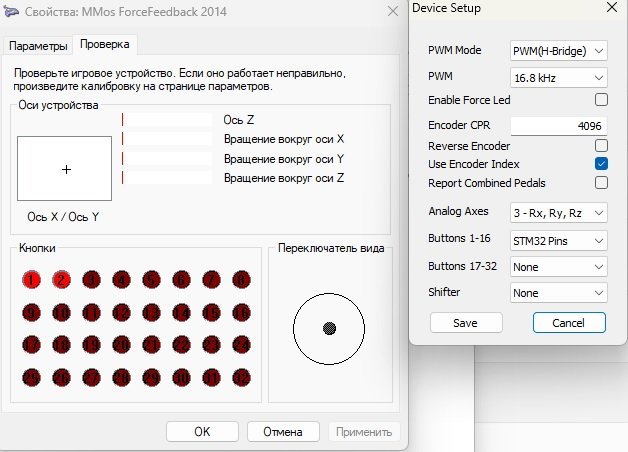
Task: Switch to the Параметры tab
Action: click(x=40, y=46)
